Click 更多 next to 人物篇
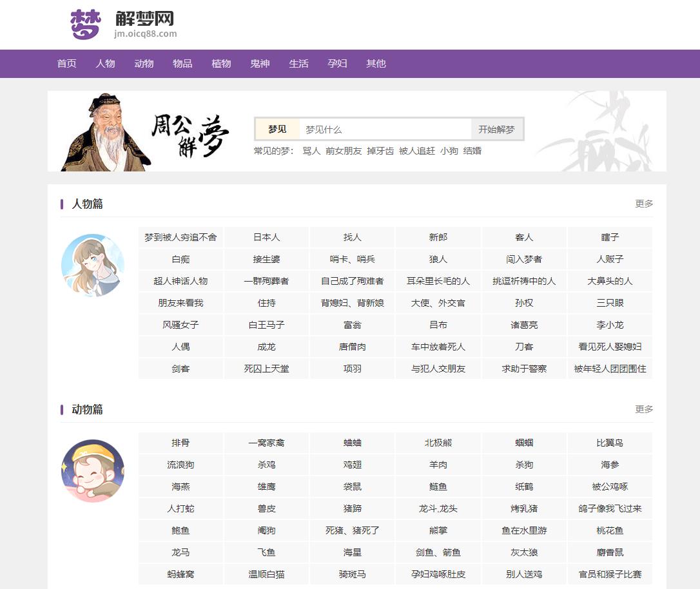 645,204
